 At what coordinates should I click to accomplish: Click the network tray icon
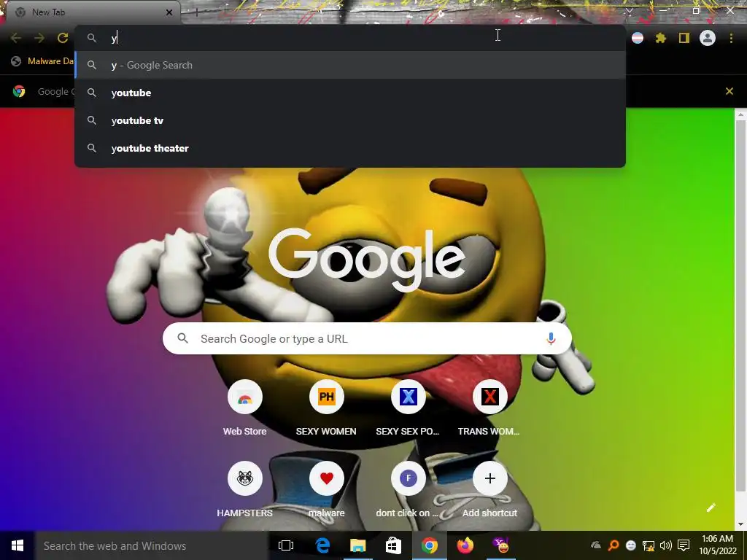[648, 545]
